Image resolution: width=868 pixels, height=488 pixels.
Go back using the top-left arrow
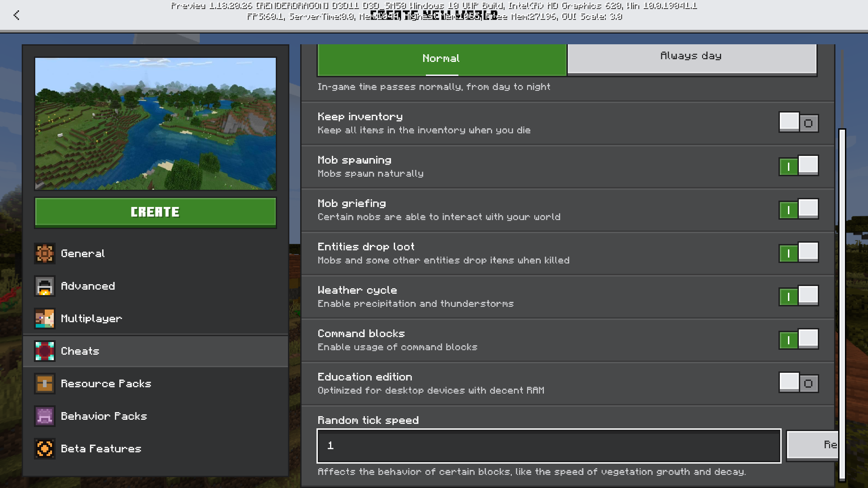click(x=17, y=15)
